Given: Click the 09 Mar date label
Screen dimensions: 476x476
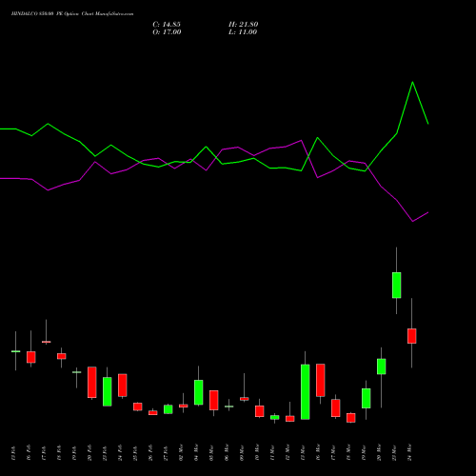Looking at the screenshot, I should [x=242, y=453].
